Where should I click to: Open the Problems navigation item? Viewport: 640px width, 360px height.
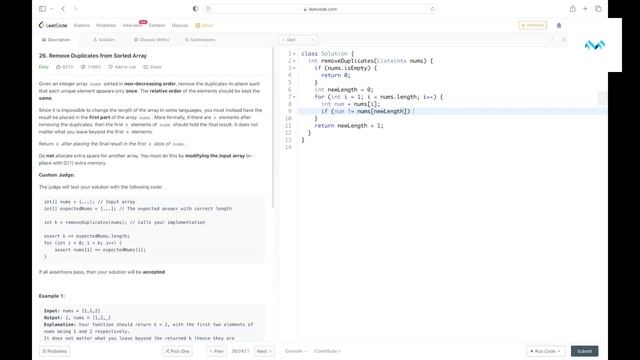coord(106,25)
